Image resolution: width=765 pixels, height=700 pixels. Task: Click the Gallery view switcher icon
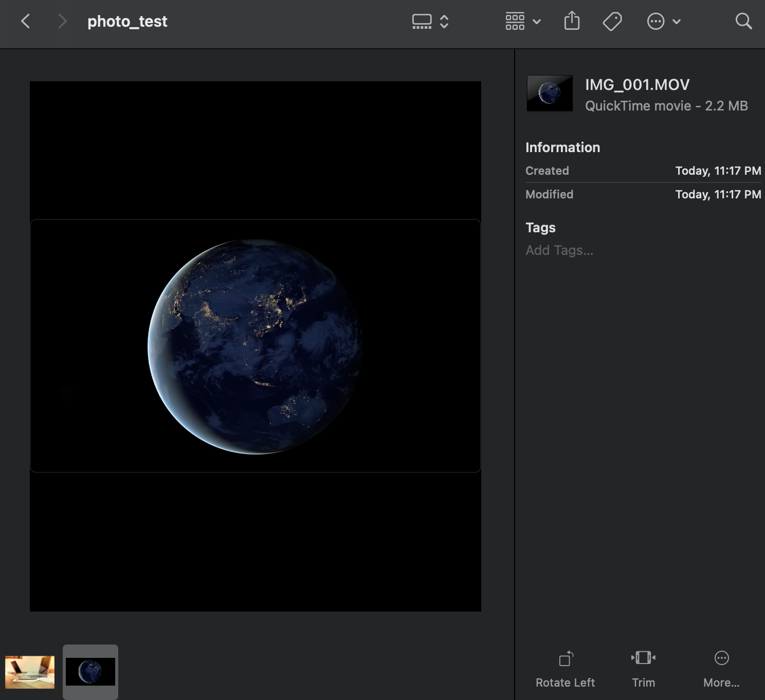[422, 21]
